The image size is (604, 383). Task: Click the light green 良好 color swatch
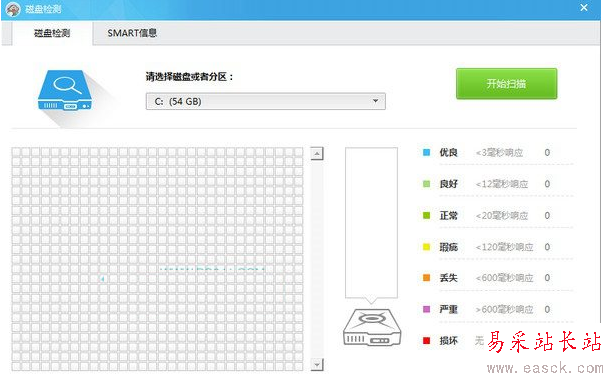point(426,184)
